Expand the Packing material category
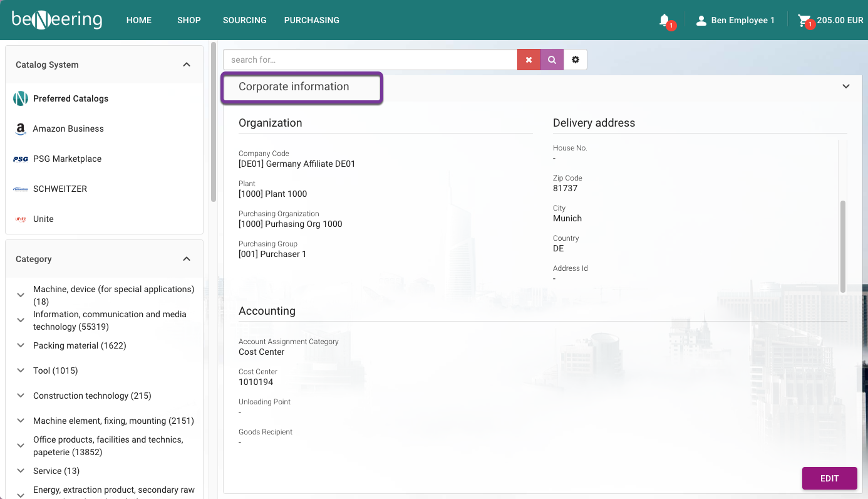 point(21,345)
